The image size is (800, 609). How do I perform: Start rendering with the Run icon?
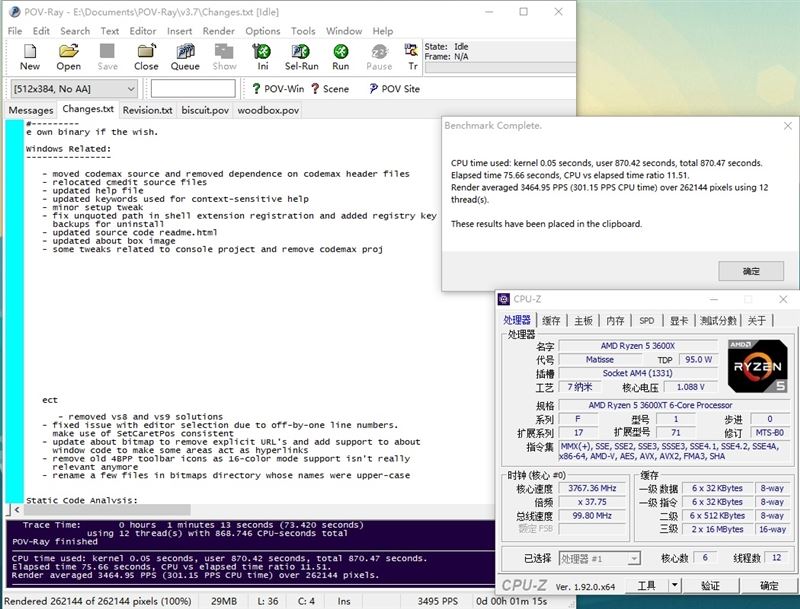click(340, 52)
